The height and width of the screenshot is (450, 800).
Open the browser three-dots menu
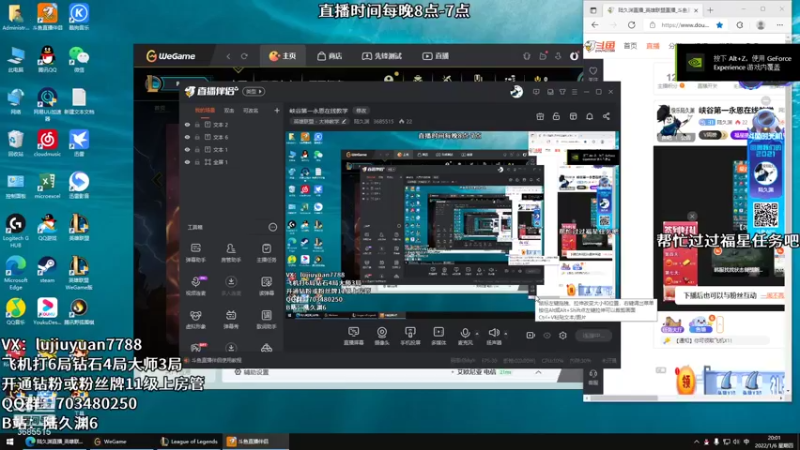click(780, 25)
